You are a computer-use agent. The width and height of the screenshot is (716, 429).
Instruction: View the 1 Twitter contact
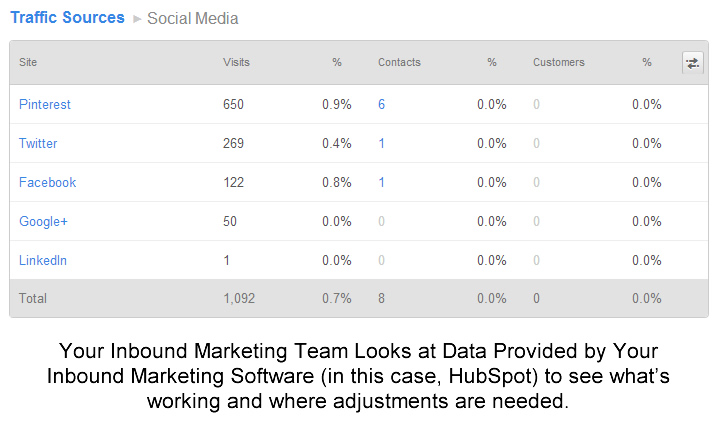point(381,143)
